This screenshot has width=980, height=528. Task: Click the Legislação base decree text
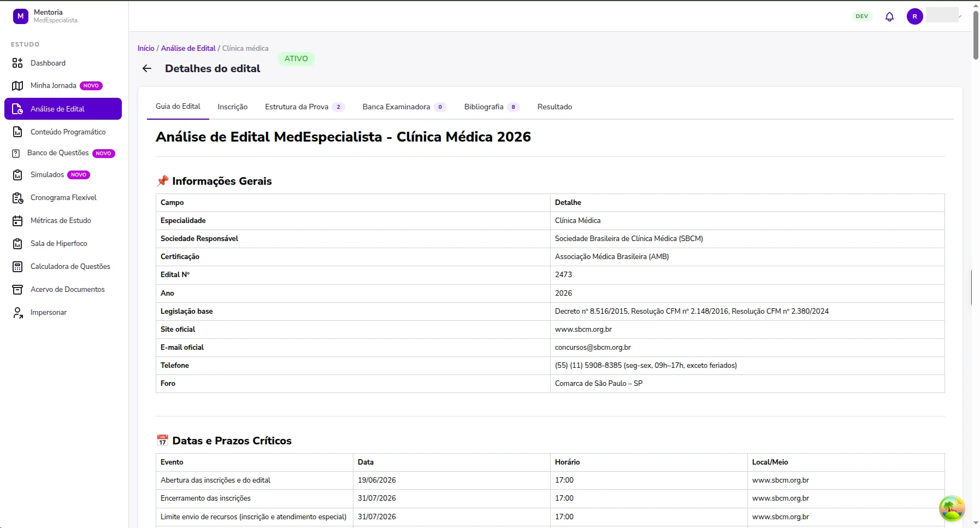click(692, 312)
